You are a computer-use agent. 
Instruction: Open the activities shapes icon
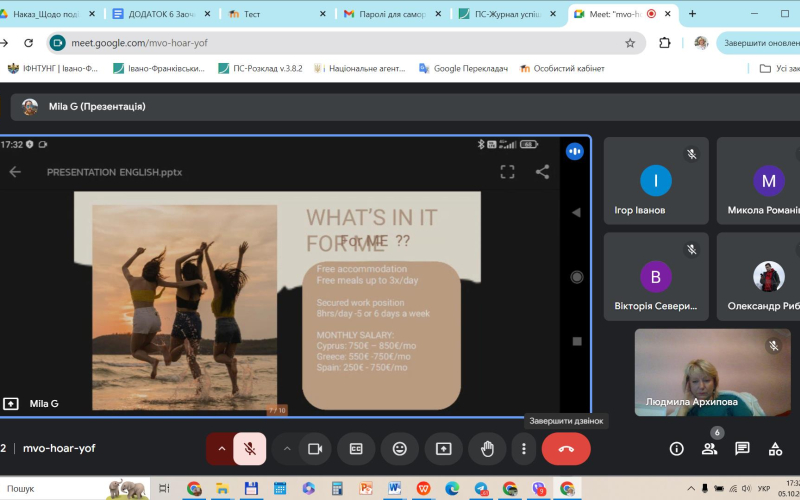775,448
